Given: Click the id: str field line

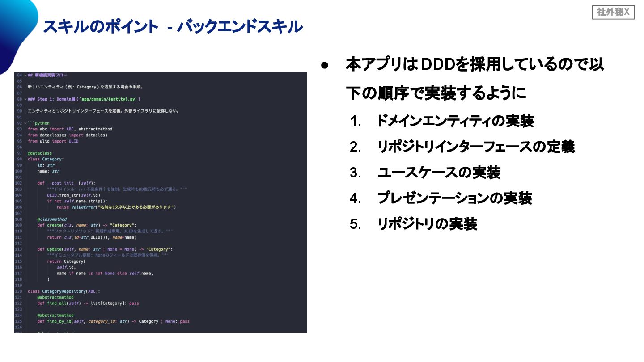Looking at the screenshot, I should pyautogui.click(x=46, y=165).
